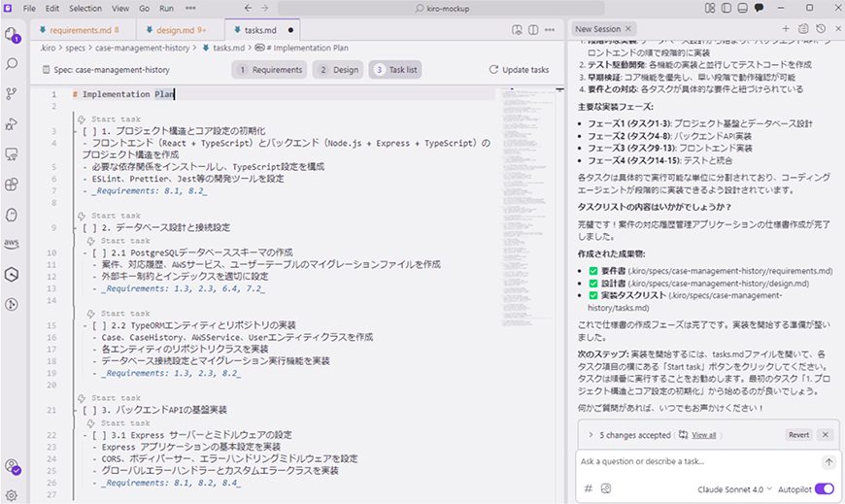Toggle the Autopilot switch

pyautogui.click(x=825, y=488)
